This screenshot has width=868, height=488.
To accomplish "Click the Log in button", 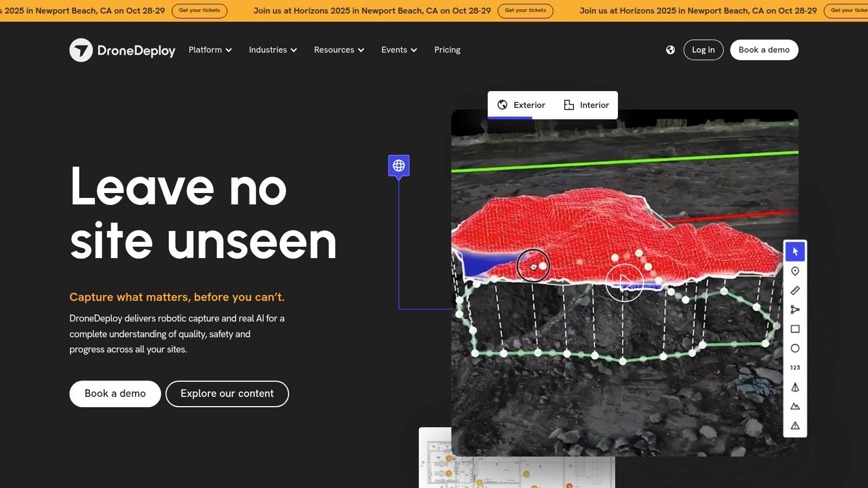I will pyautogui.click(x=703, y=50).
